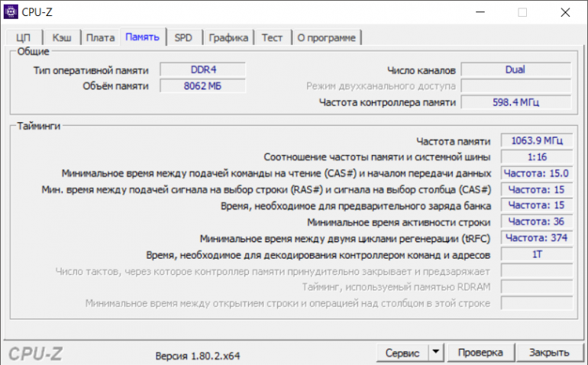Click the 1063.9 МГц memory frequency value
Screen dimensions: 588x365
point(537,141)
